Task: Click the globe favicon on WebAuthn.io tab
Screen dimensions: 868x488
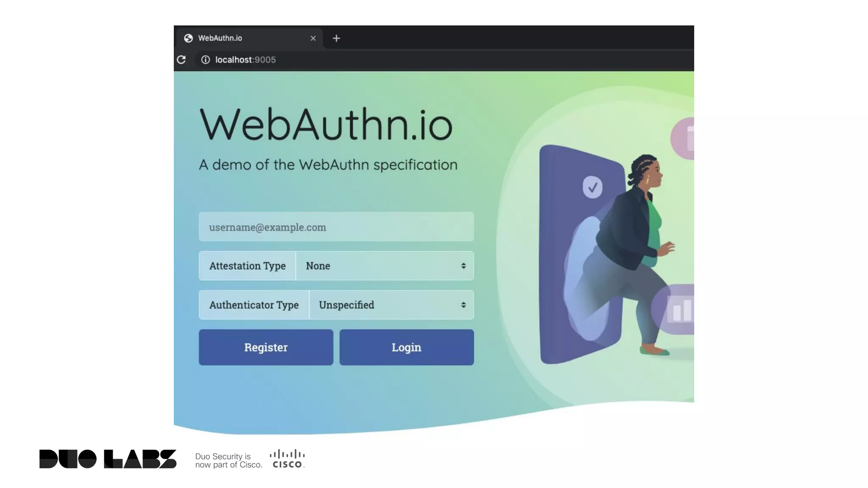Action: pos(189,39)
